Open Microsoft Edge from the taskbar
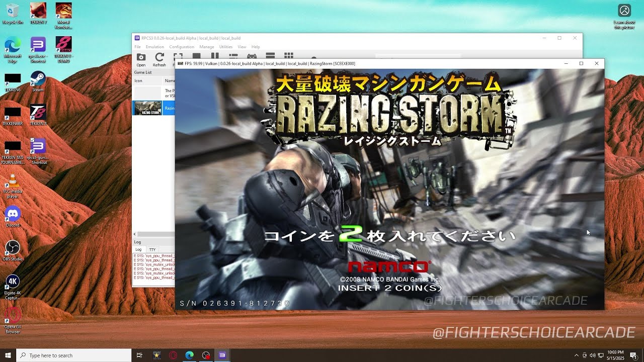 click(x=190, y=355)
